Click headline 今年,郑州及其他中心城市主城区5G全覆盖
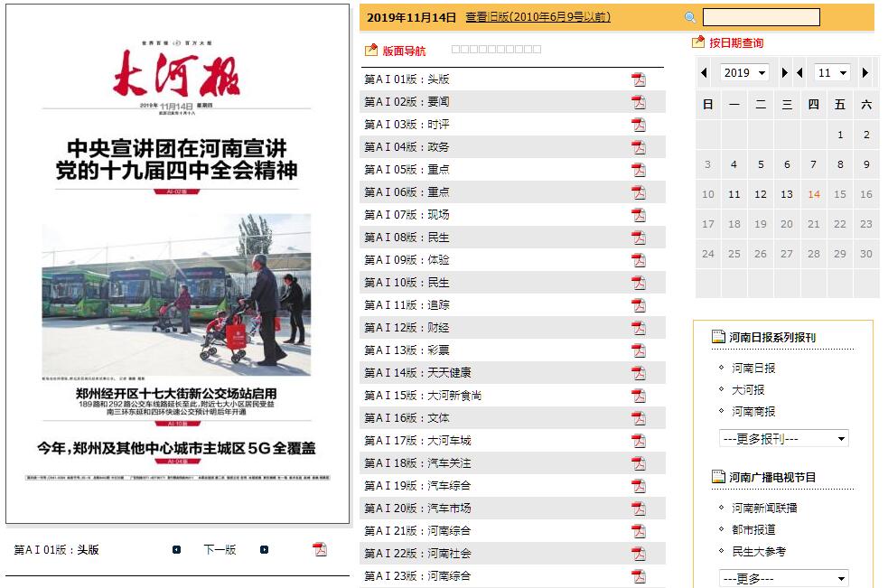Screen dimensions: 888x588 (x=176, y=448)
